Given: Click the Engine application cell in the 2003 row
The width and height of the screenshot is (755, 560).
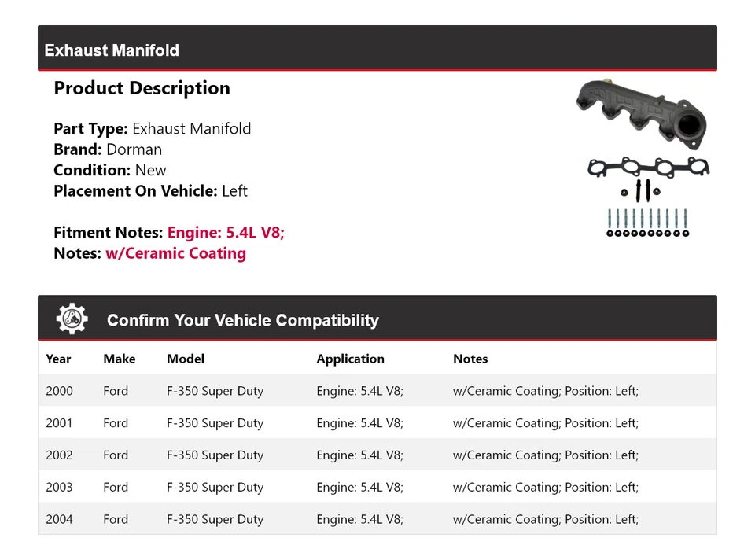Looking at the screenshot, I should pyautogui.click(x=359, y=488).
